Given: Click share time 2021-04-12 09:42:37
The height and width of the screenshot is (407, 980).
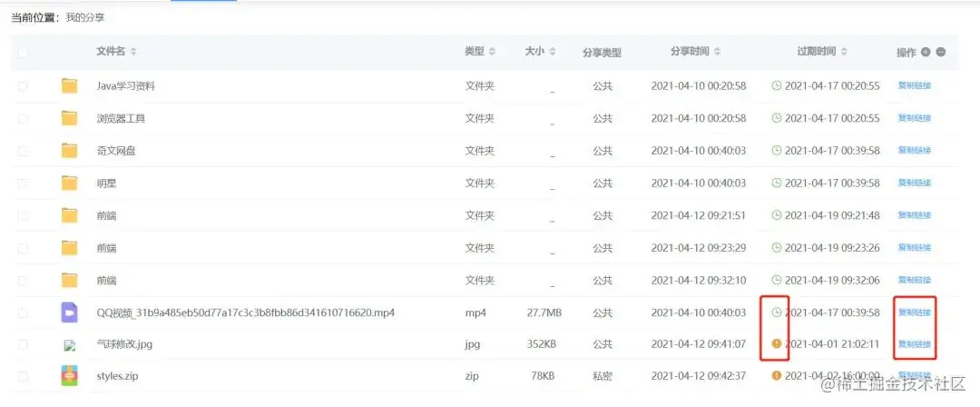Looking at the screenshot, I should pyautogui.click(x=699, y=376).
